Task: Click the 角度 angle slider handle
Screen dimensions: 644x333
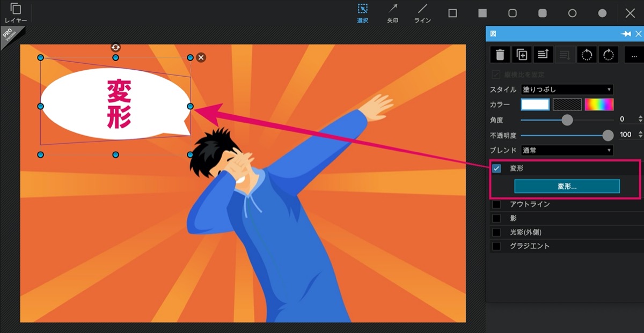Action: (567, 120)
